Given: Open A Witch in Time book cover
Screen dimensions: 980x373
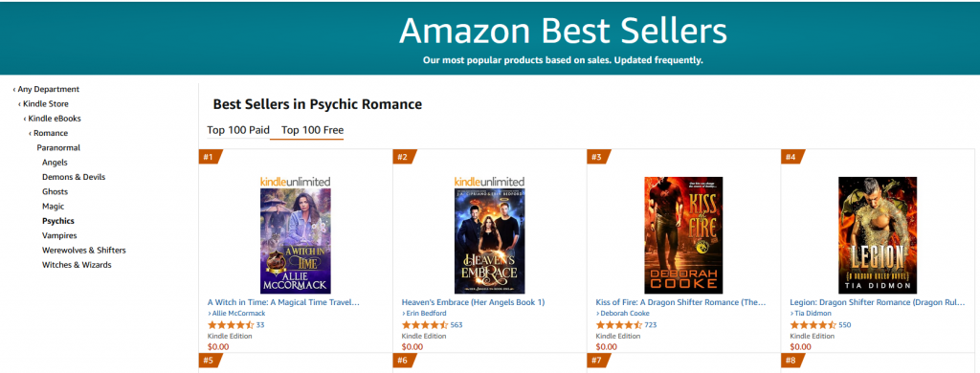Looking at the screenshot, I should [x=296, y=241].
